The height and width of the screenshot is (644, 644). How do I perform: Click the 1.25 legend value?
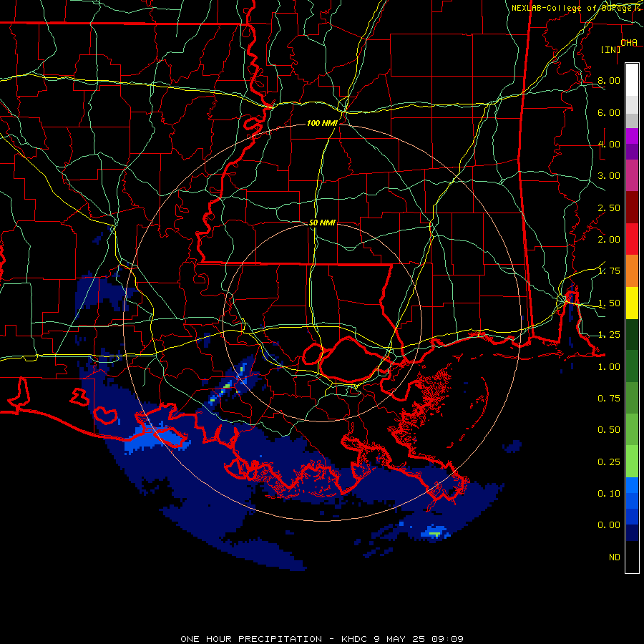tap(609, 335)
